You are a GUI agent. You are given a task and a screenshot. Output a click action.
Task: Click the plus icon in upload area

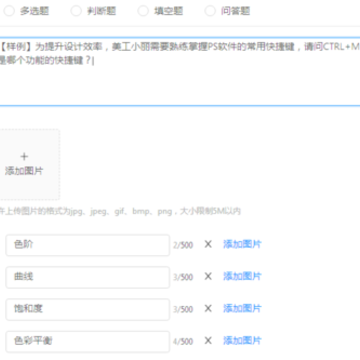point(24,156)
